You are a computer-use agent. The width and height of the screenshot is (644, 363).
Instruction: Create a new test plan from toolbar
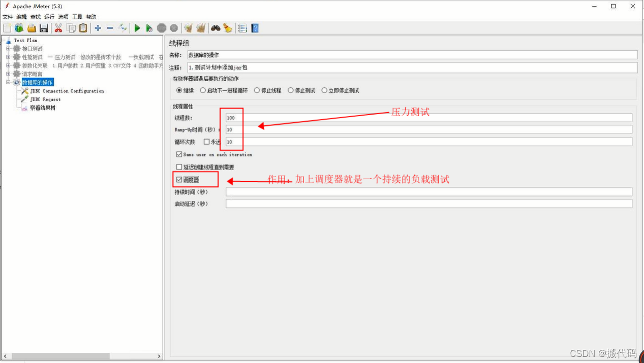pyautogui.click(x=7, y=28)
